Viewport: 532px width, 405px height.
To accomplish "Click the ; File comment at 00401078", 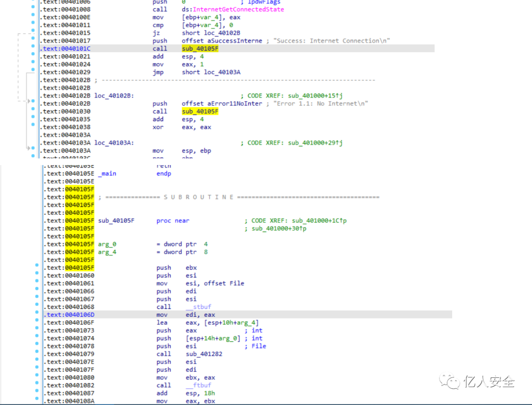I will [x=255, y=346].
